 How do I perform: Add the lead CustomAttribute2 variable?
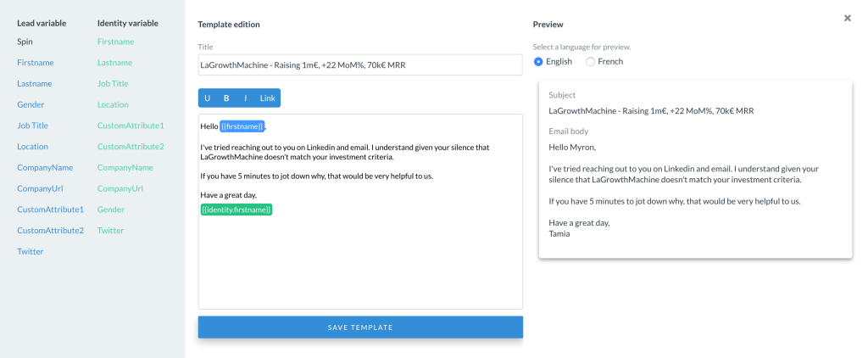click(x=50, y=231)
